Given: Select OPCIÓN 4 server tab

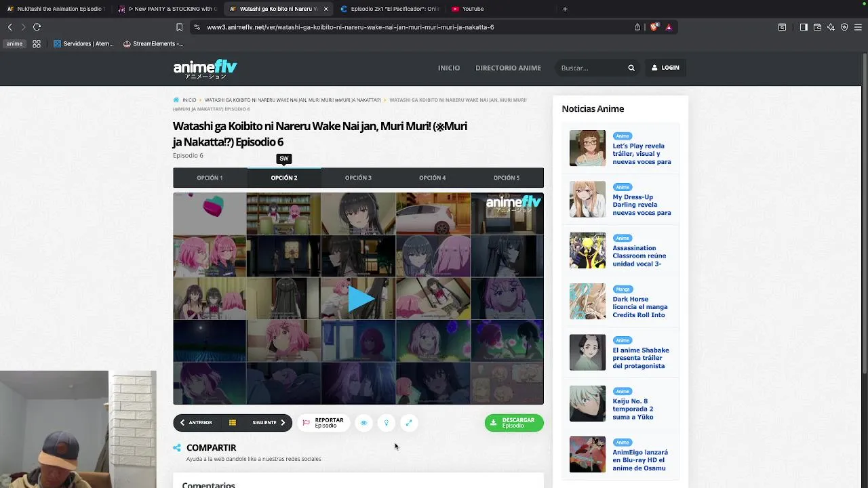Looking at the screenshot, I should (432, 178).
